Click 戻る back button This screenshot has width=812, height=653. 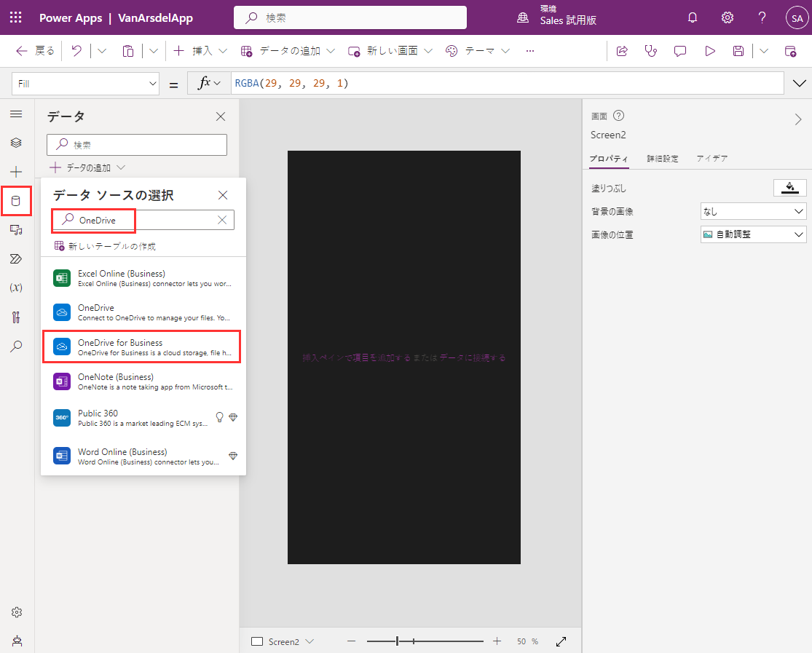[35, 51]
